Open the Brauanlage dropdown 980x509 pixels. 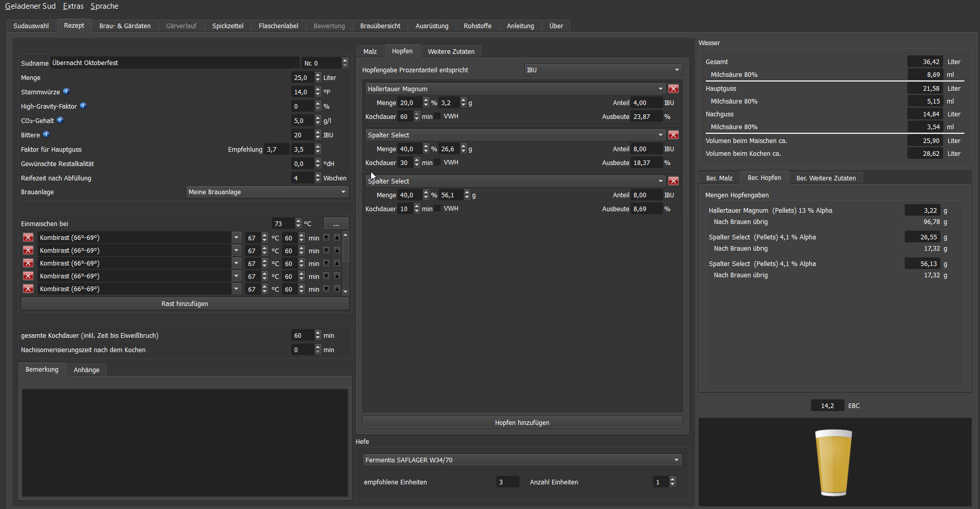[267, 192]
